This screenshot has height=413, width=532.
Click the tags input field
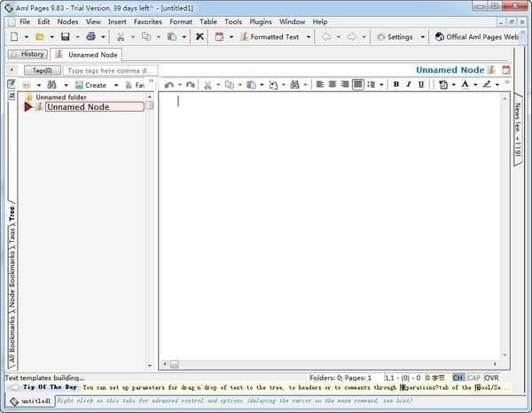click(x=111, y=70)
